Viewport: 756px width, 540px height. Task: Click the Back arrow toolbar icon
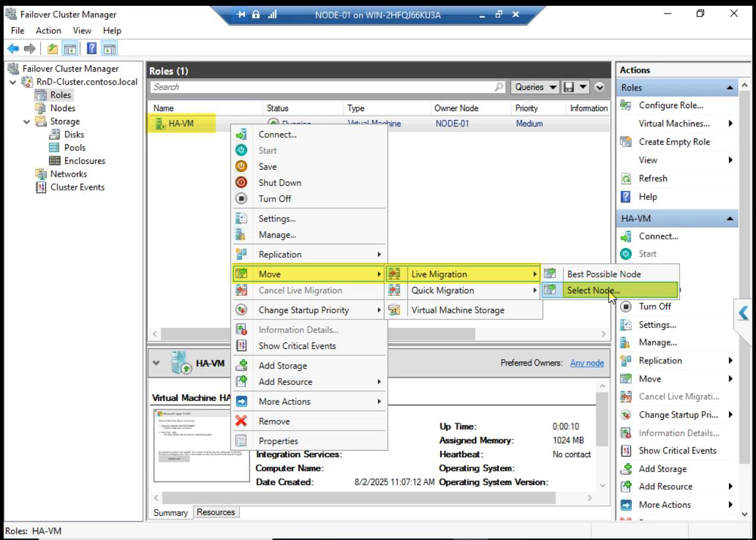click(x=13, y=48)
